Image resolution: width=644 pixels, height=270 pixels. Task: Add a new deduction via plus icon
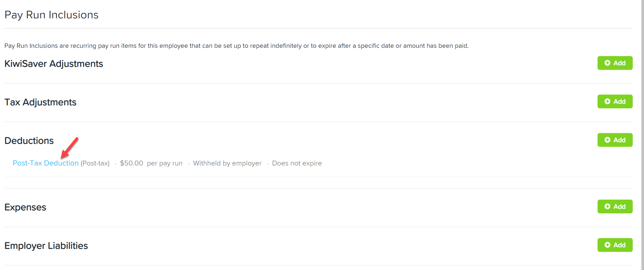(x=607, y=140)
